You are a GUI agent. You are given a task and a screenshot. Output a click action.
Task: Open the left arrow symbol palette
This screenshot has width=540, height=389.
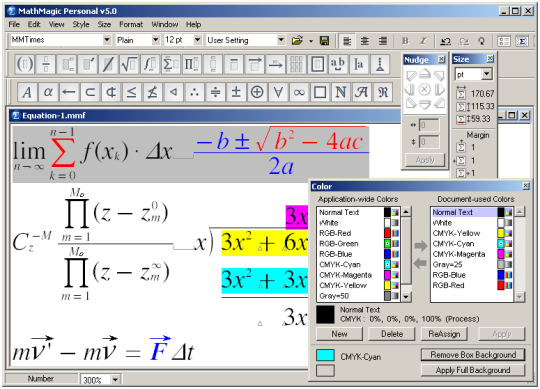69,92
